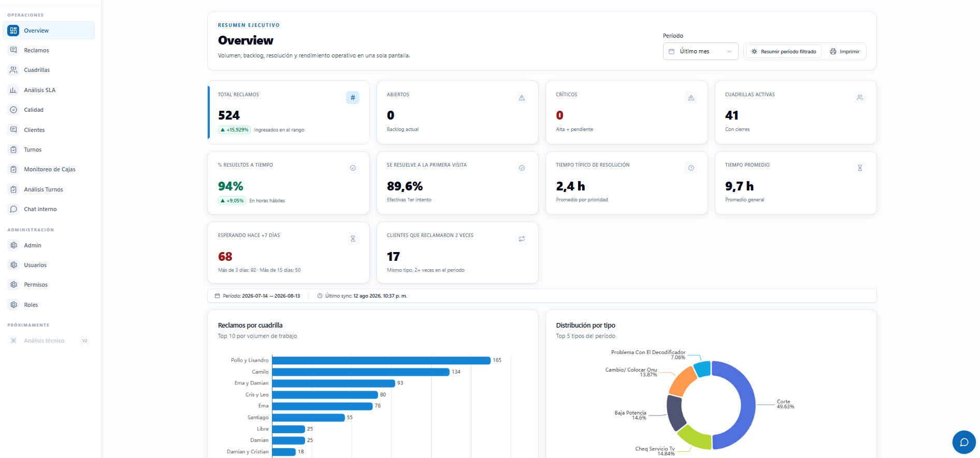This screenshot has height=458, width=980.
Task: Click the dark Baja Potencia donut segment
Action: (675, 412)
